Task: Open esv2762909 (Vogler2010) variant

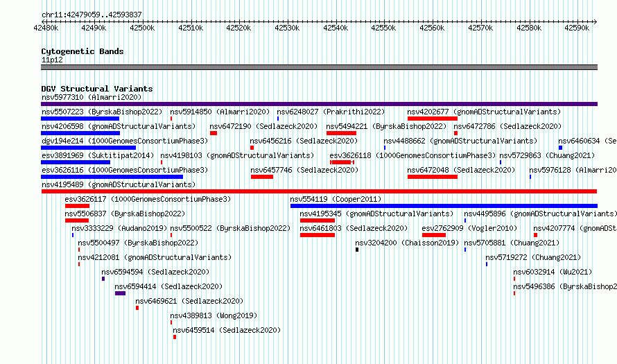Action: [x=469, y=228]
